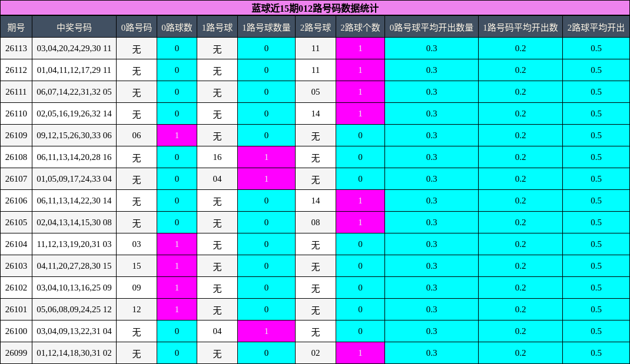Screen dimensions: 630x364
Task: Click 2路号球 value 14 in row 26110
Action: pyautogui.click(x=316, y=113)
